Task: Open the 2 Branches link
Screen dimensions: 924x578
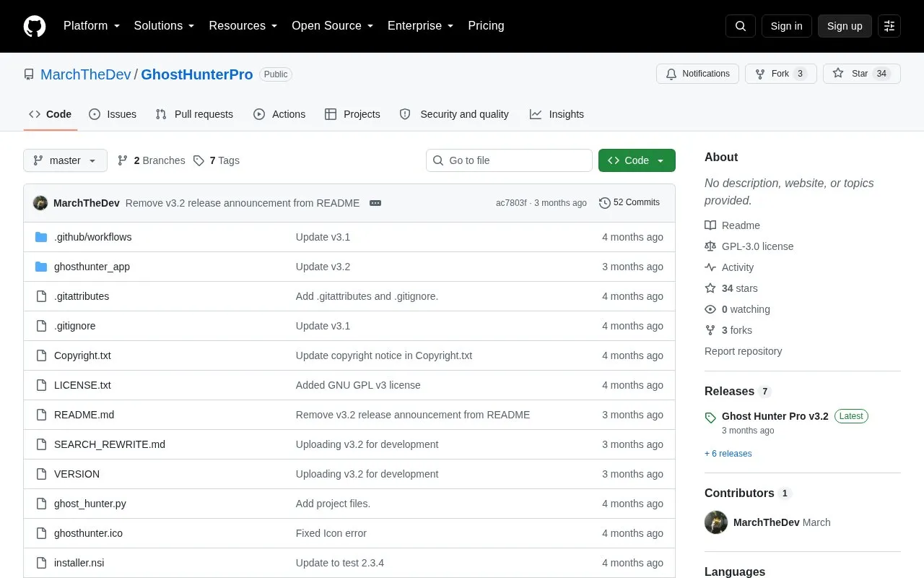Action: tap(151, 160)
